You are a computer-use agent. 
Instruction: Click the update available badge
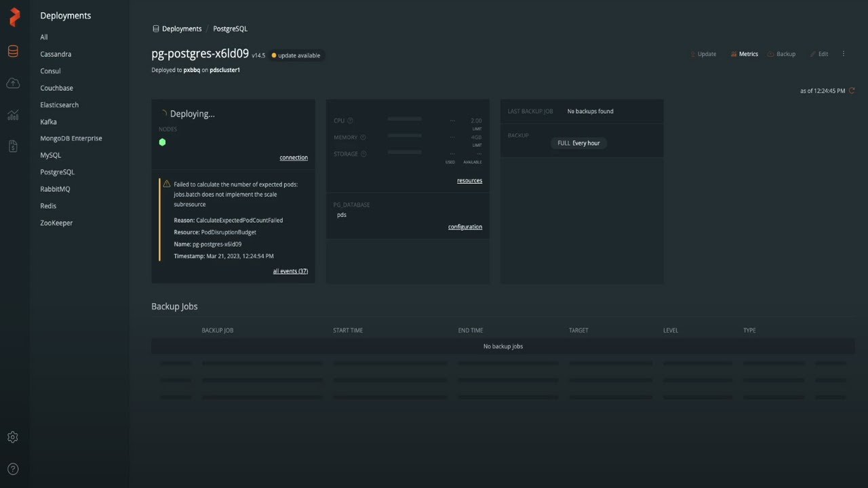coord(296,56)
